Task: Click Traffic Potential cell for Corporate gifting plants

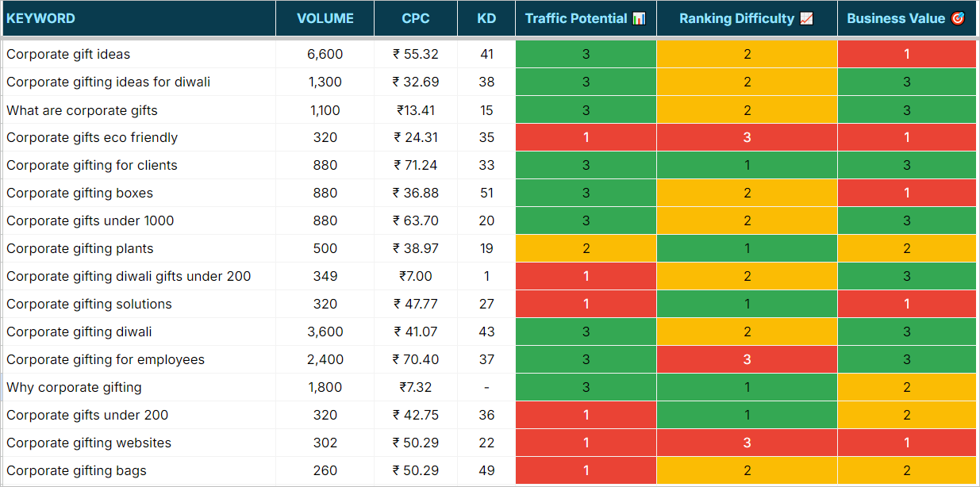Action: pyautogui.click(x=586, y=248)
